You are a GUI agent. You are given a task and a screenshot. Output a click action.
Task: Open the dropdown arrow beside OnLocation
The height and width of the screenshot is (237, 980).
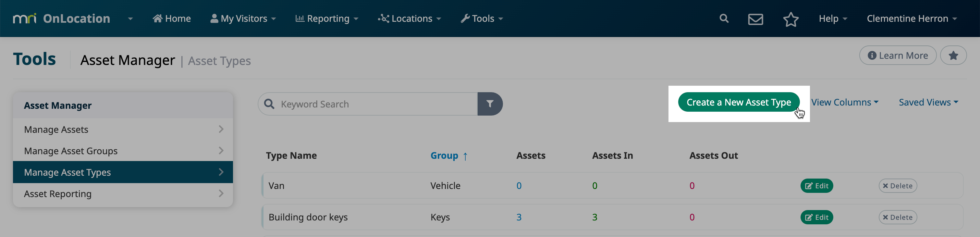coord(130,19)
